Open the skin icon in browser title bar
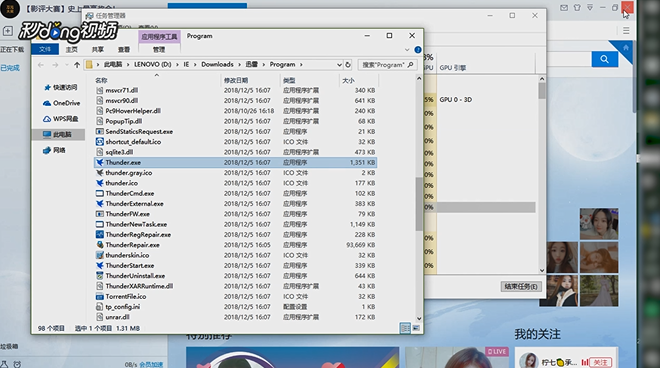660x368 pixels. [x=577, y=8]
